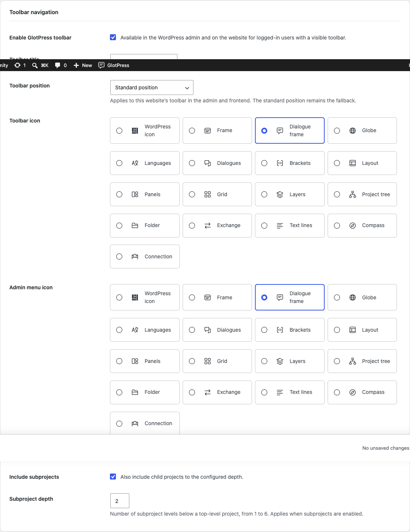Click the 'No unsaved changes' status text
The image size is (410, 532).
tap(386, 448)
